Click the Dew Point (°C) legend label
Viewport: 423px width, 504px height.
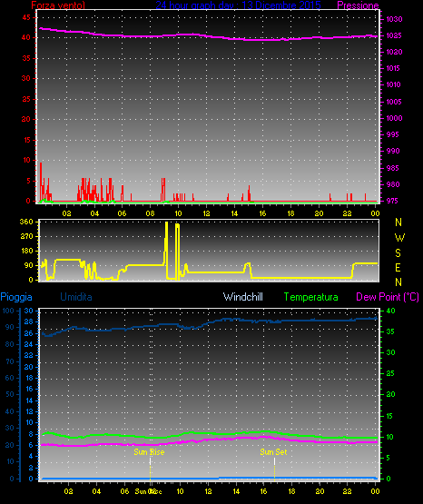[x=388, y=297]
